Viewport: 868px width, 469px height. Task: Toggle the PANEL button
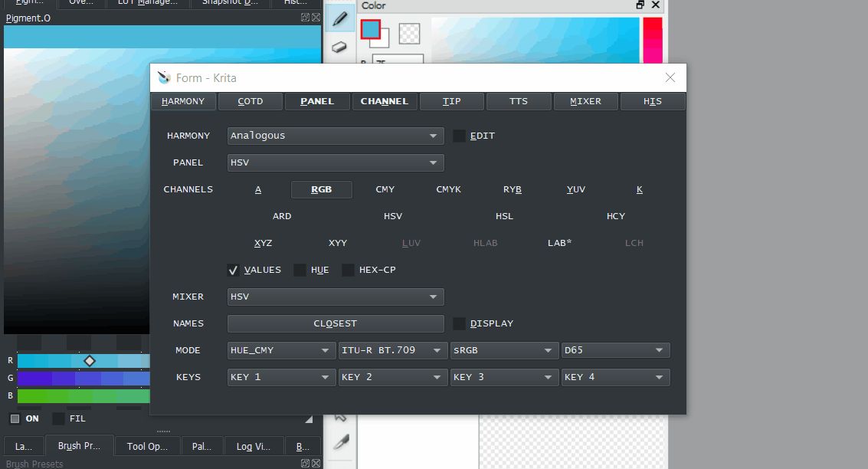(317, 101)
